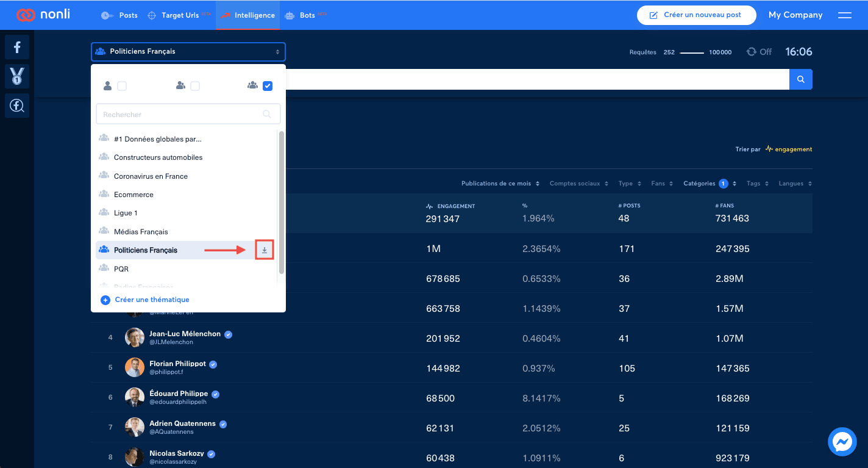Download the Politiciens Français theme data

[x=265, y=250]
